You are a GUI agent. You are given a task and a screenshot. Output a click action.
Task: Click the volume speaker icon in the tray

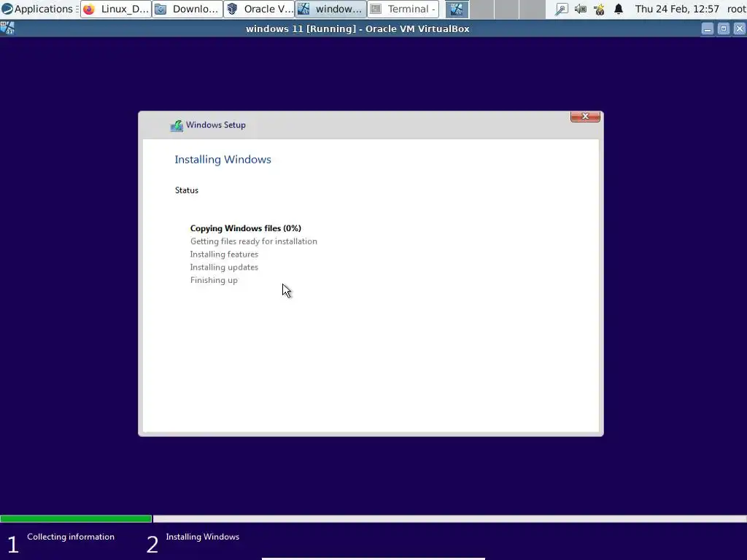(x=580, y=9)
